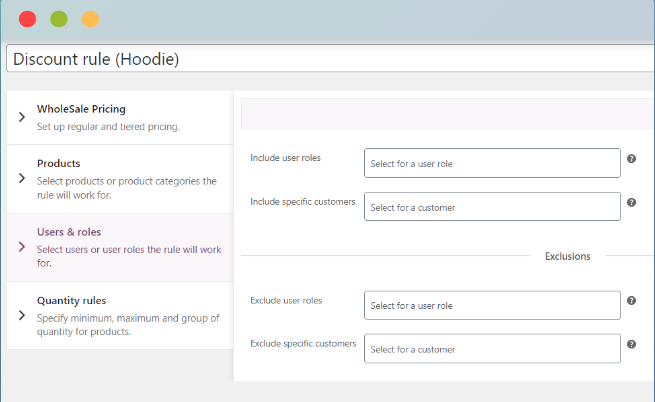
Task: Open Exclude specific customers selector
Action: pos(492,349)
